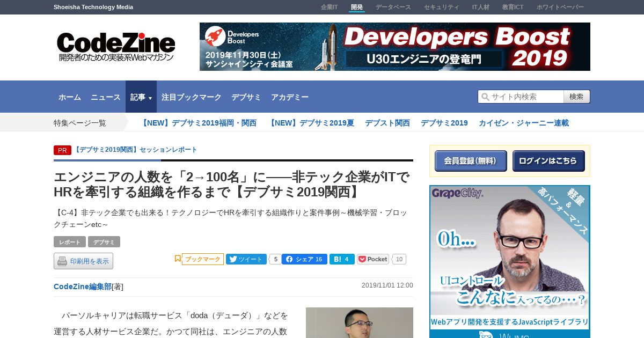Select 企業IT in top bar
The width and height of the screenshot is (644, 338).
[x=330, y=7]
